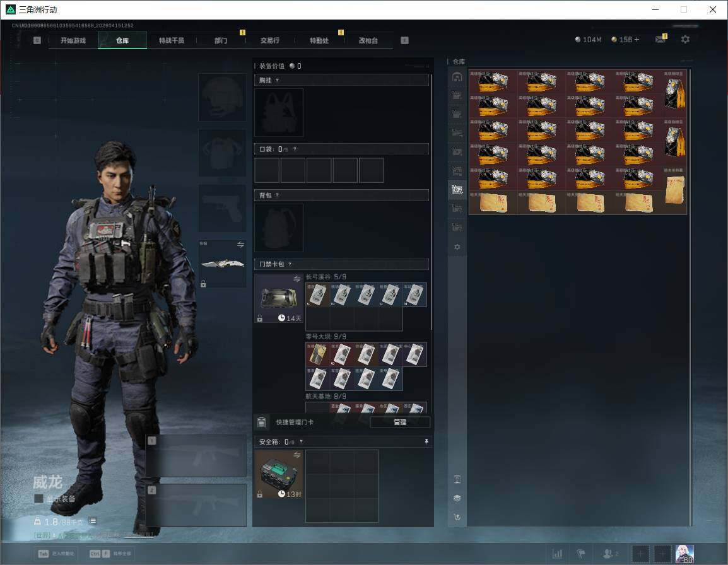This screenshot has width=728, height=565.
Task: Open the 特战干员 tab
Action: pos(172,40)
